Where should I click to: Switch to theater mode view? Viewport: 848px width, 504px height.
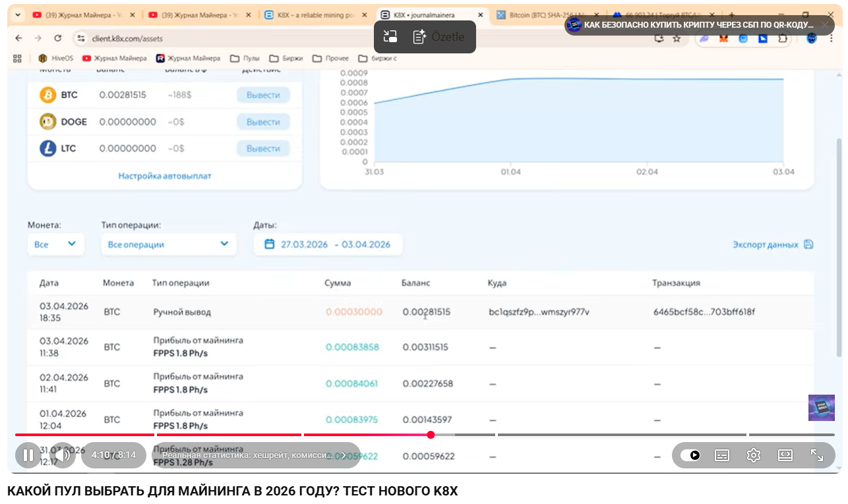pos(785,455)
